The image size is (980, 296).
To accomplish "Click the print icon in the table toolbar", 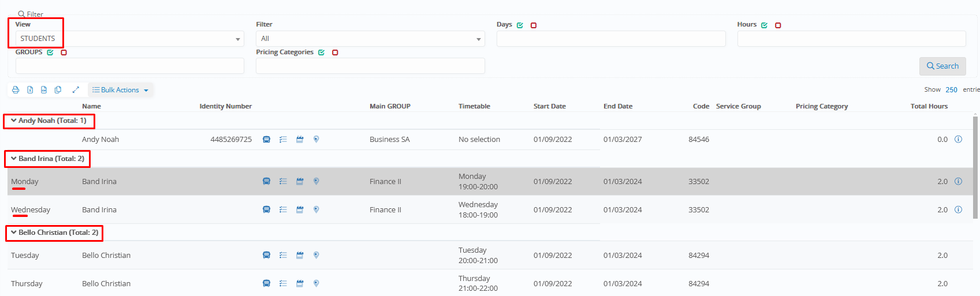I will (x=16, y=90).
